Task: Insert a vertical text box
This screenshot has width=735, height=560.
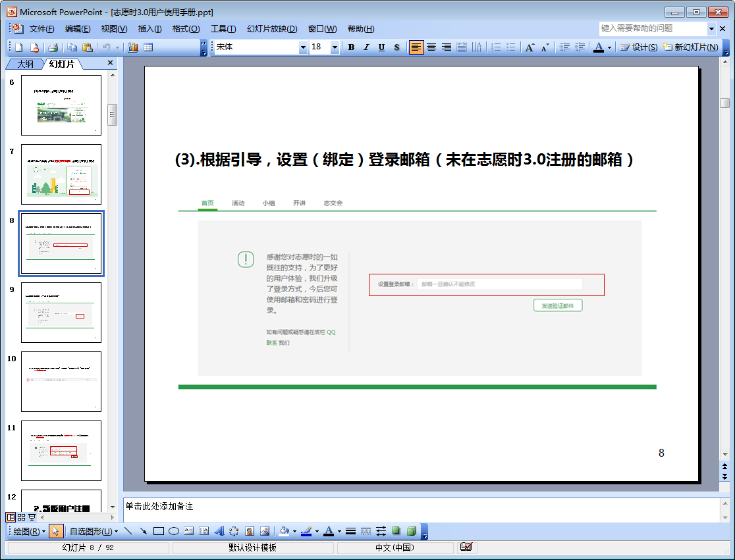Action: click(204, 531)
